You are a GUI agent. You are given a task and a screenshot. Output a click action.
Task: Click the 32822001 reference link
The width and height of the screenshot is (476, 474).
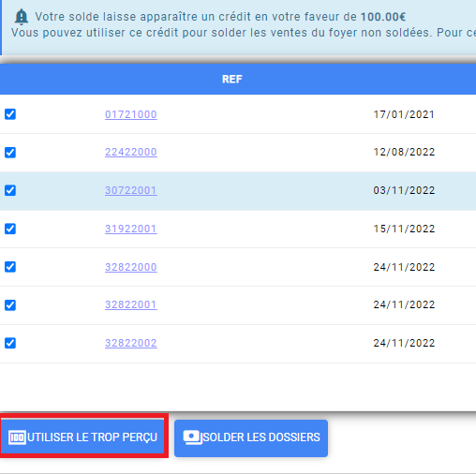(131, 304)
